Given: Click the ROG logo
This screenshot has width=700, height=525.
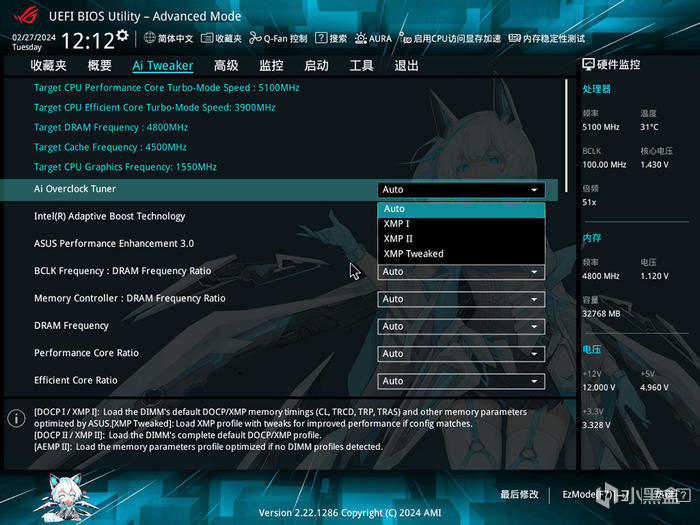Looking at the screenshot, I should point(26,16).
